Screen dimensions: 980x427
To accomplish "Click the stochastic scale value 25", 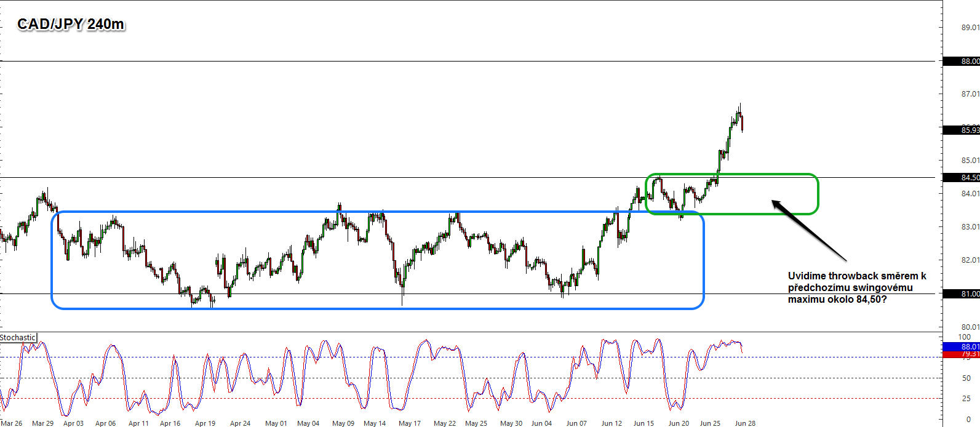I will pyautogui.click(x=966, y=399).
